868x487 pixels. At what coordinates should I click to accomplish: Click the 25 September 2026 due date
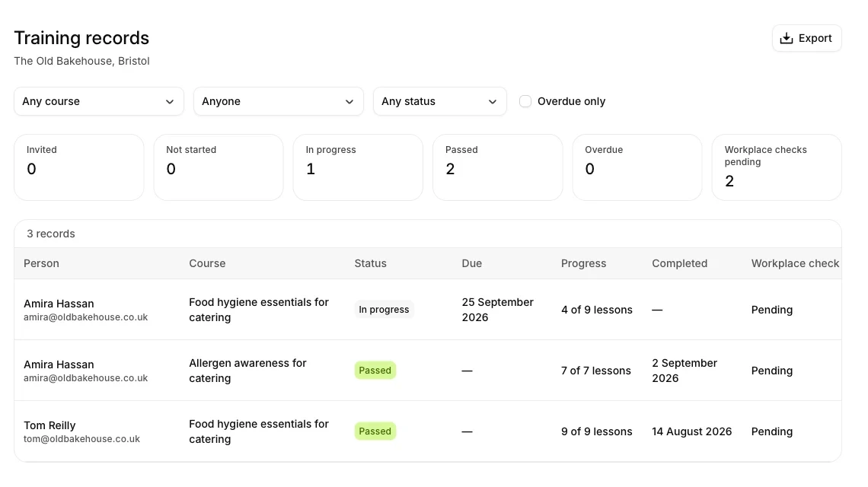(498, 310)
